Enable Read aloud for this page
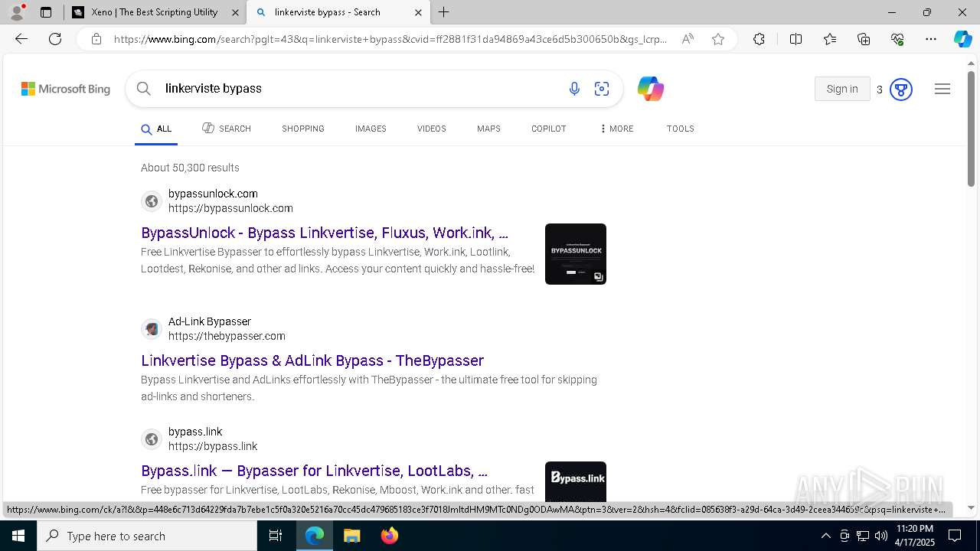 click(688, 39)
